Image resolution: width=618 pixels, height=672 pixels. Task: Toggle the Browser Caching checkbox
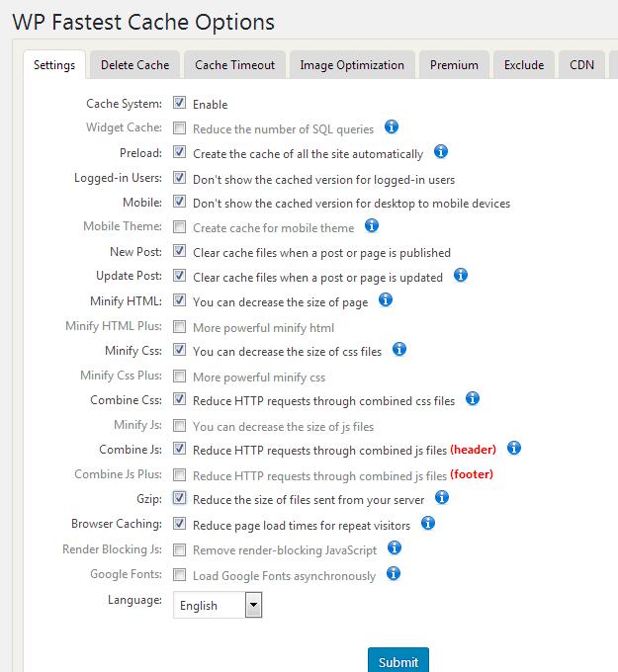tap(179, 524)
